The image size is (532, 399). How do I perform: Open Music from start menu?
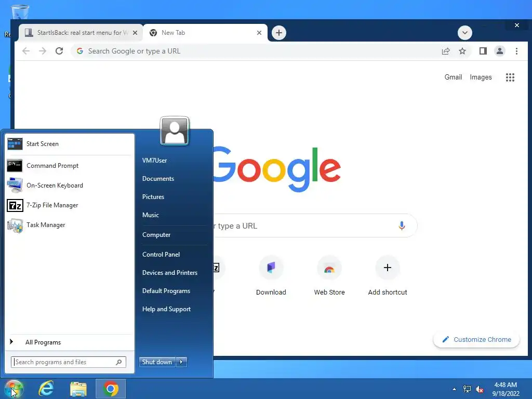151,215
